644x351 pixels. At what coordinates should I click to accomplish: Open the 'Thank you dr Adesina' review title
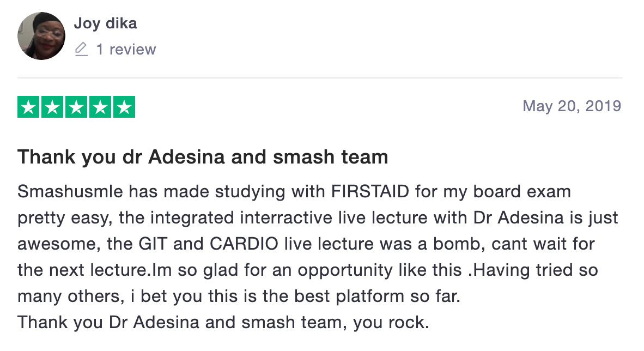coord(203,157)
